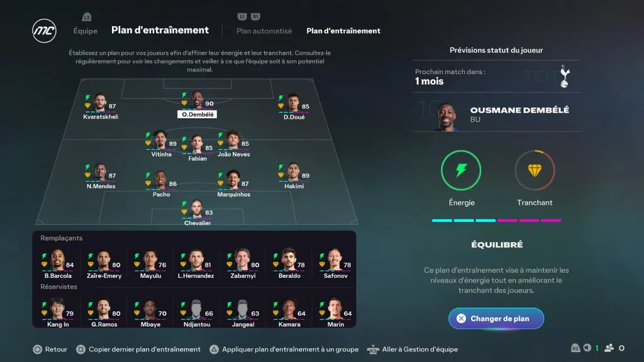
Task: Click the Retour circle button icon
Action: 37,349
